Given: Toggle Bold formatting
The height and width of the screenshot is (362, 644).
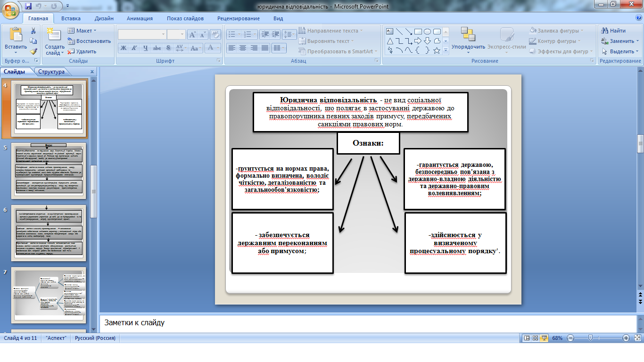Looking at the screenshot, I should 123,48.
